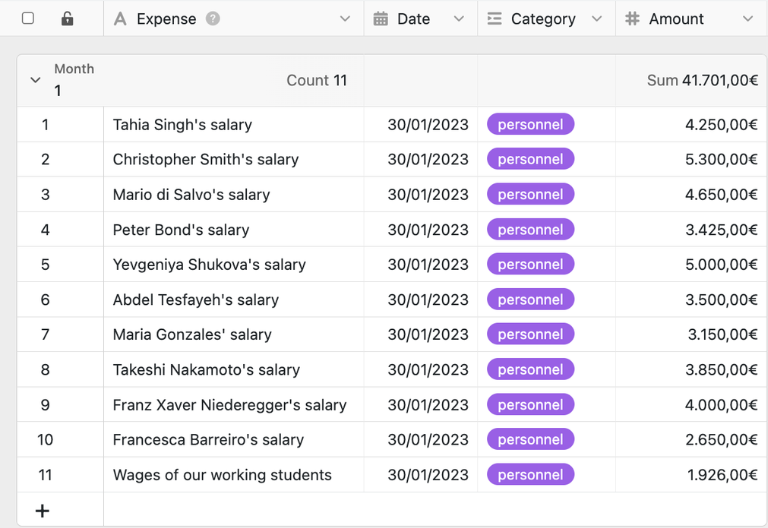Click amount 2.650,00€ cell
This screenshot has width=768, height=528.
[691, 440]
